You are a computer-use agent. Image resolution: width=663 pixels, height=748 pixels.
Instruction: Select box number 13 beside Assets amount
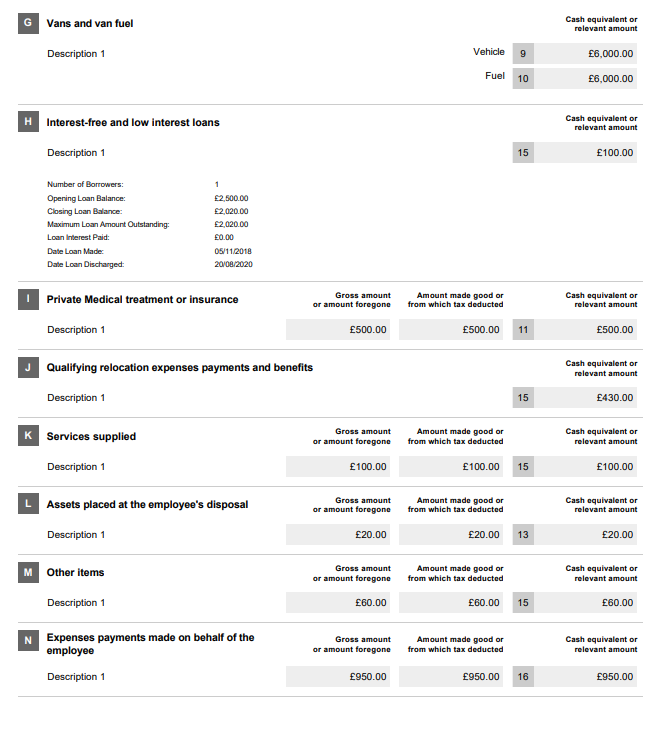[523, 535]
